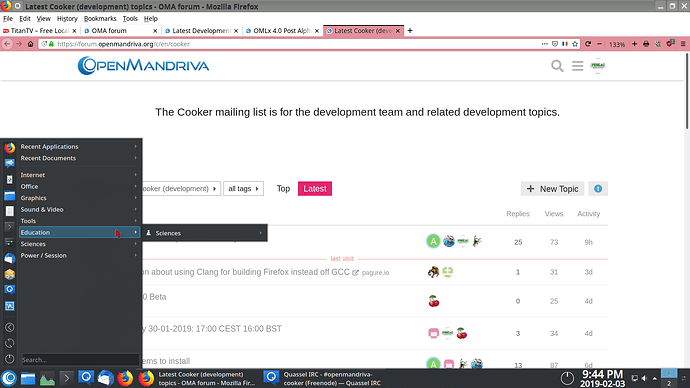
Task: Open Firefox's main hamburger menu
Action: pos(683,44)
